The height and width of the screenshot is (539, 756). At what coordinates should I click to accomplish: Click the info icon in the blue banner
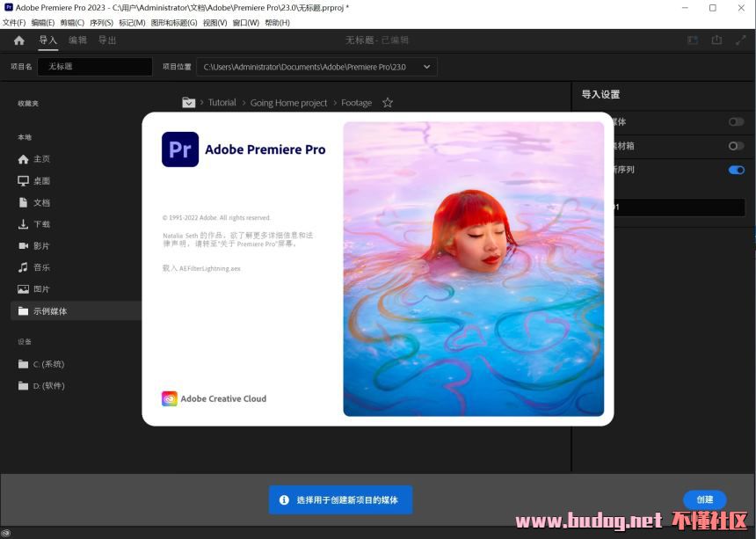tap(285, 500)
